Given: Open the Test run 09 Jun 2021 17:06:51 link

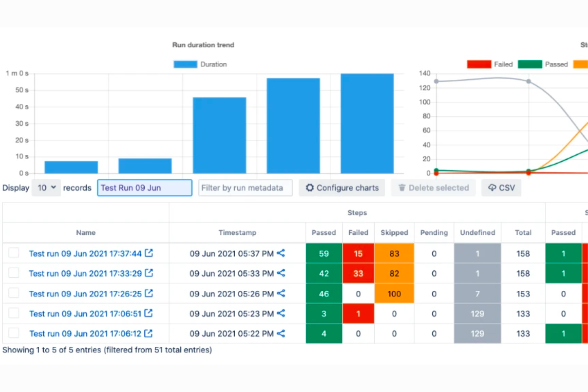Looking at the screenshot, I should (x=85, y=313).
